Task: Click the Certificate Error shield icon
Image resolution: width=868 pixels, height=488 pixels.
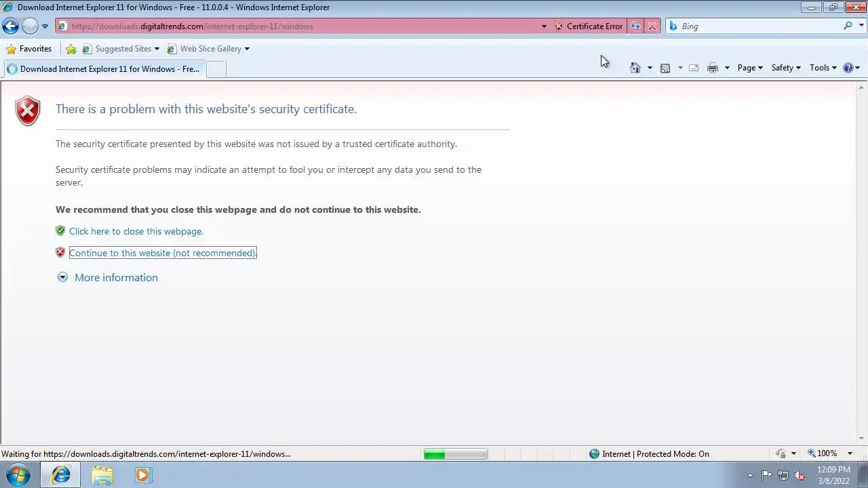Action: tap(559, 26)
